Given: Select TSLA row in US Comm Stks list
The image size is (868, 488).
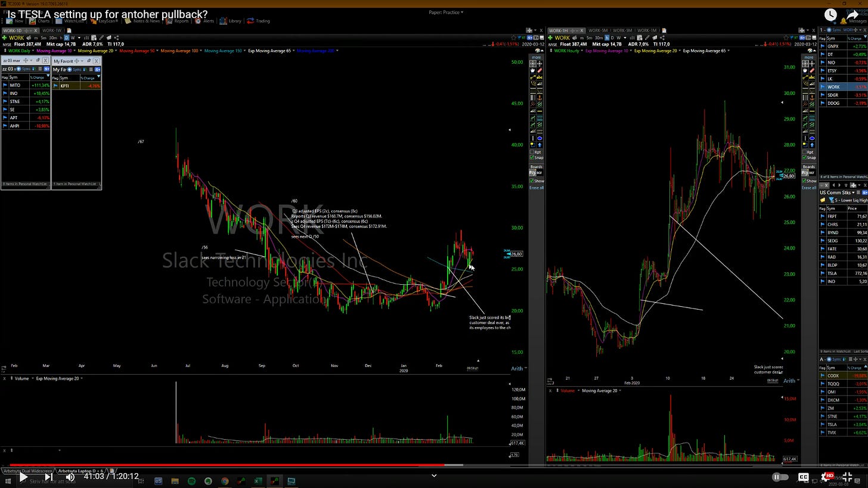Looking at the screenshot, I should tap(844, 273).
